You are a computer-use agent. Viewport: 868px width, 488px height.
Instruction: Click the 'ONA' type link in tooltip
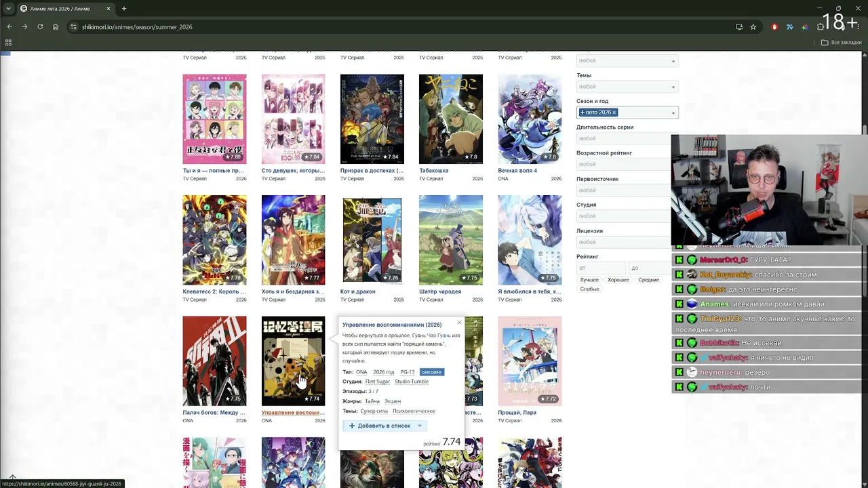click(361, 372)
